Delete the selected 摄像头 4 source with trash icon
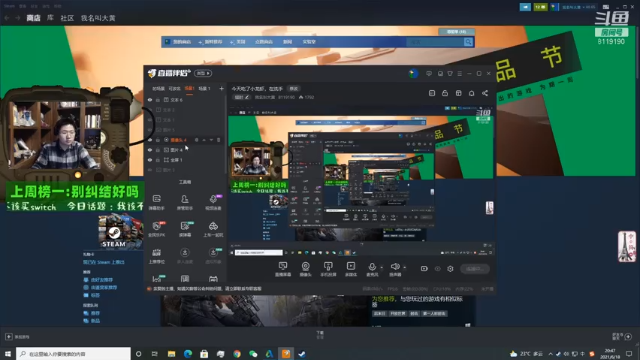The image size is (640, 360). coord(218,140)
